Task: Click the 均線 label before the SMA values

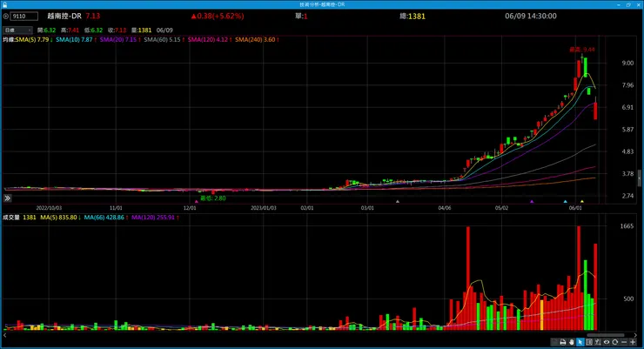Action: click(x=9, y=40)
